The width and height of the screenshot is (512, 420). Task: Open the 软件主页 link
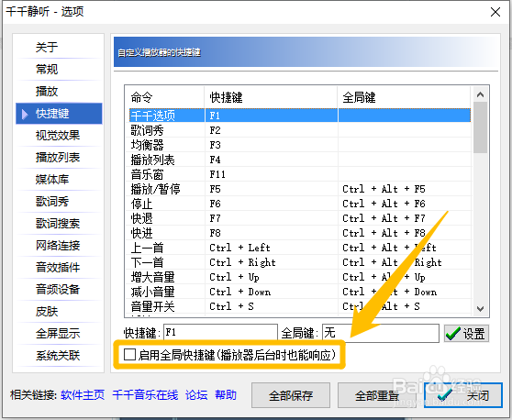tap(83, 395)
